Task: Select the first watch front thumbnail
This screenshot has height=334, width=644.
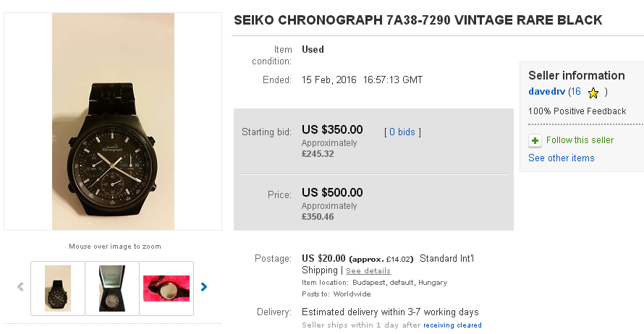Action: click(58, 288)
